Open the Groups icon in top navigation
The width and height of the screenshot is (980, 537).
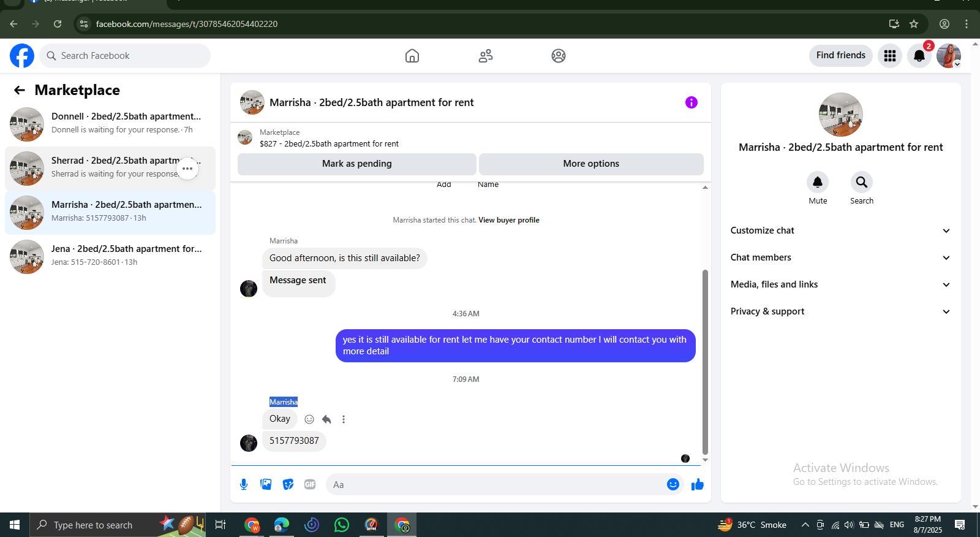tap(559, 56)
